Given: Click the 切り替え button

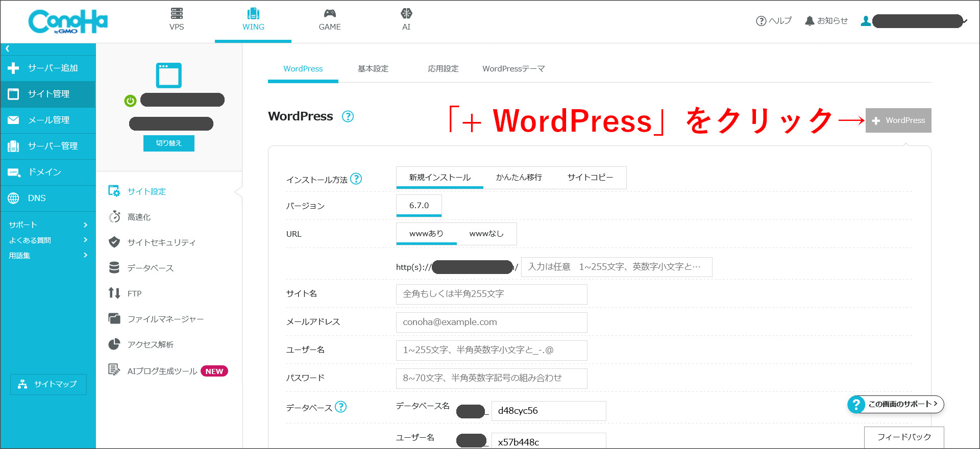Looking at the screenshot, I should pyautogui.click(x=168, y=143).
